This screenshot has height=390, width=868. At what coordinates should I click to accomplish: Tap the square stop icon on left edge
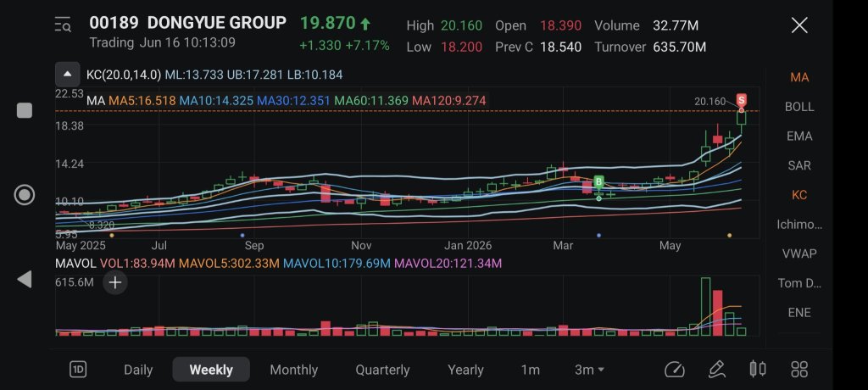25,110
